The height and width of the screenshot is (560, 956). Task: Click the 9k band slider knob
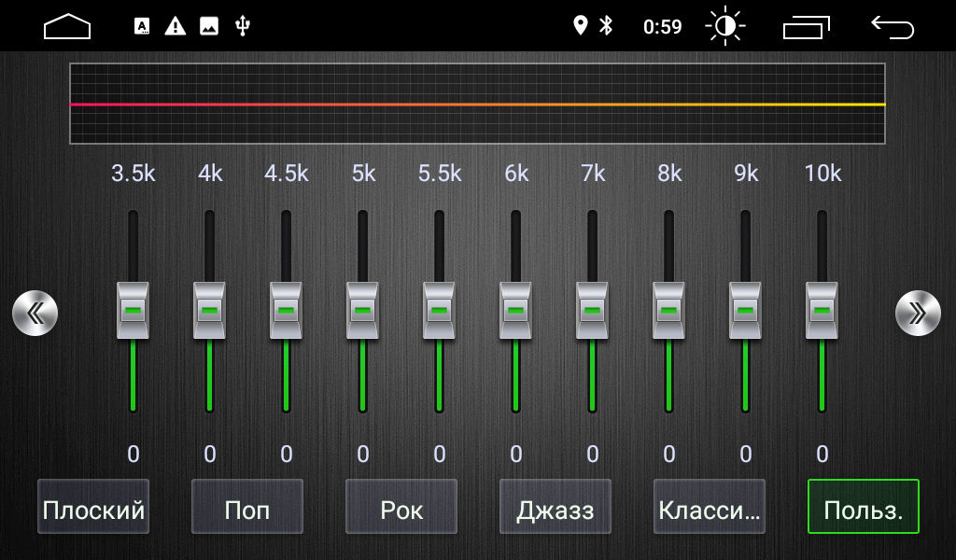745,310
